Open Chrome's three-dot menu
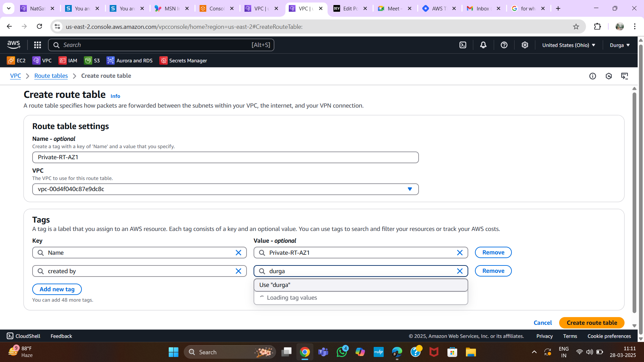 [x=635, y=26]
